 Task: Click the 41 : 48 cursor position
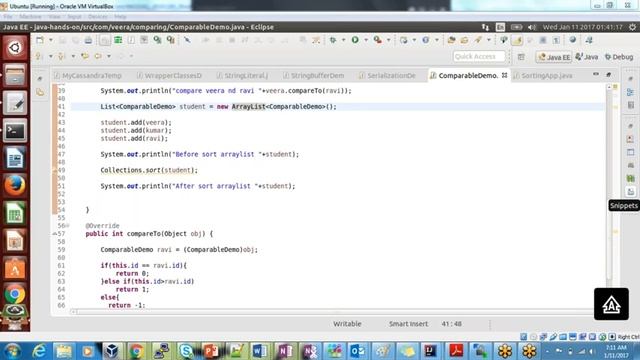point(451,324)
